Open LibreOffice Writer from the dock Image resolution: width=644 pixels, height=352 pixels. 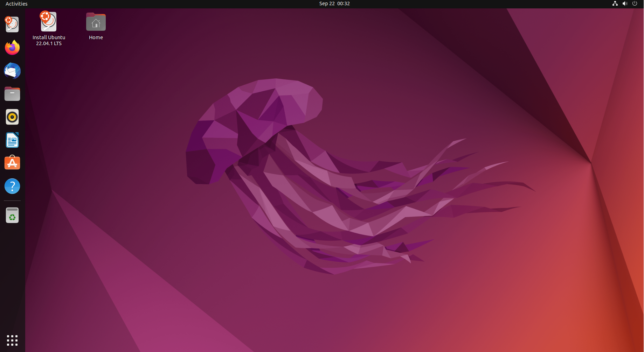point(12,140)
